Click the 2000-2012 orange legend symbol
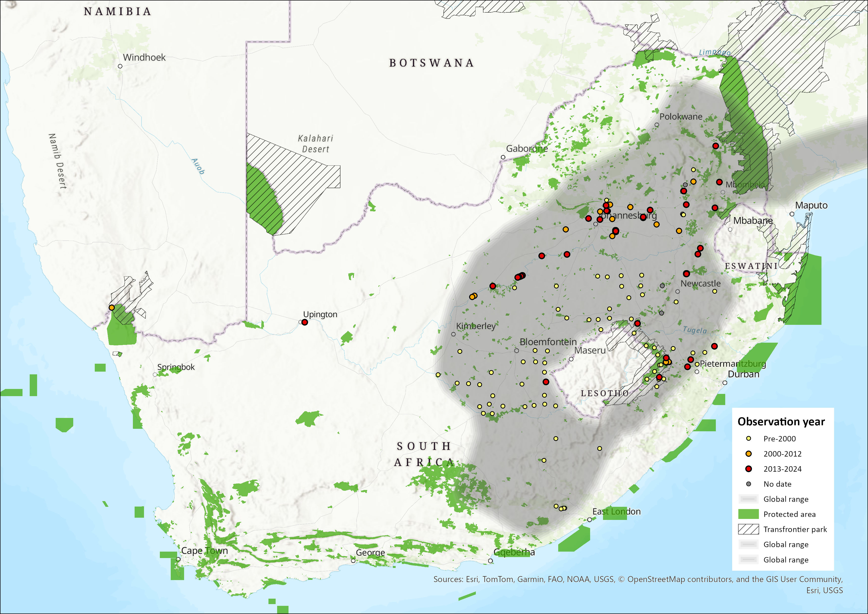The width and height of the screenshot is (868, 614). point(748,454)
